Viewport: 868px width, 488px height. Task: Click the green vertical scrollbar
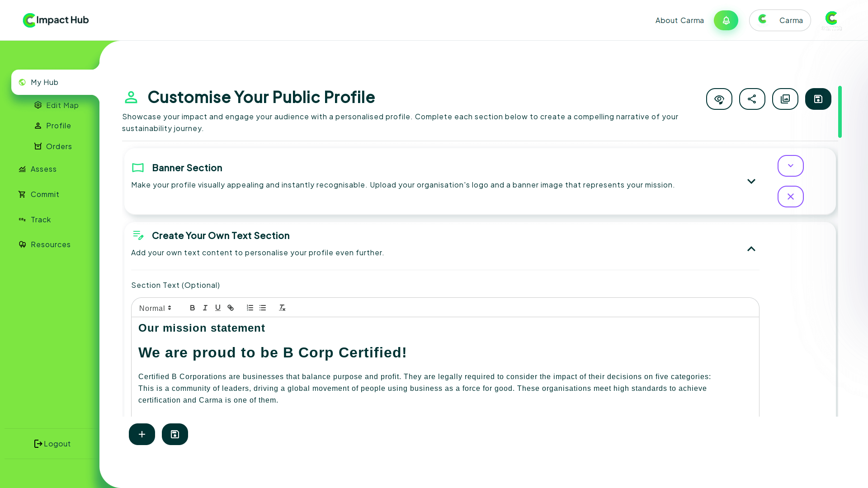(840, 112)
